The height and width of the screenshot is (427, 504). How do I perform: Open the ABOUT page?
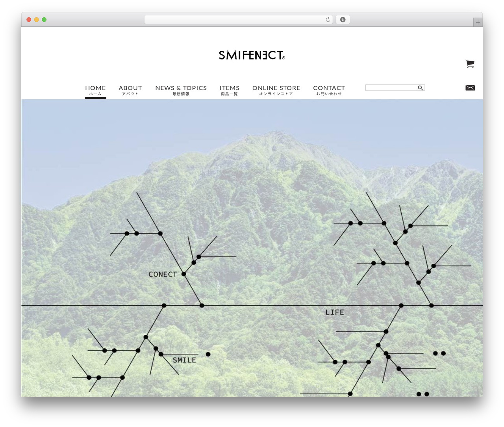click(130, 90)
